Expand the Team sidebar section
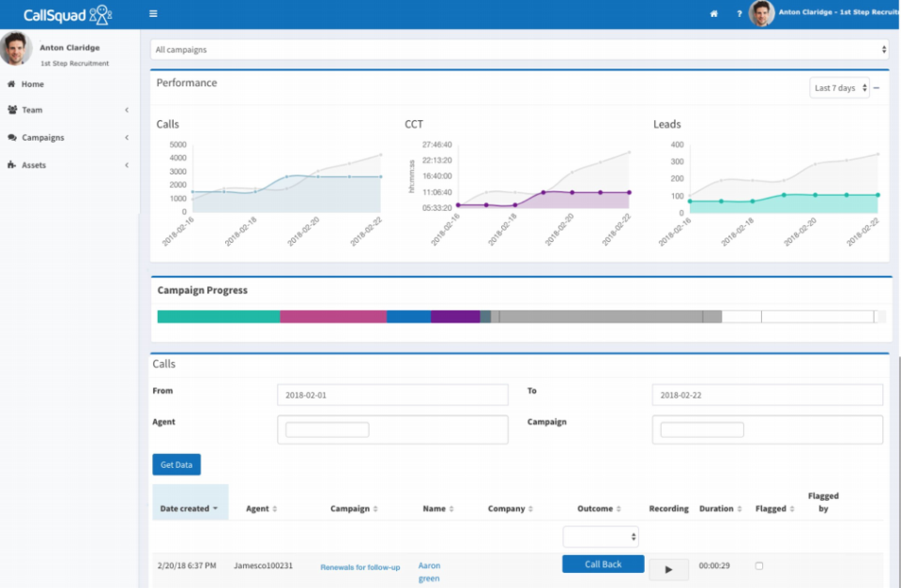Screen dimensions: 901x588 point(56,110)
